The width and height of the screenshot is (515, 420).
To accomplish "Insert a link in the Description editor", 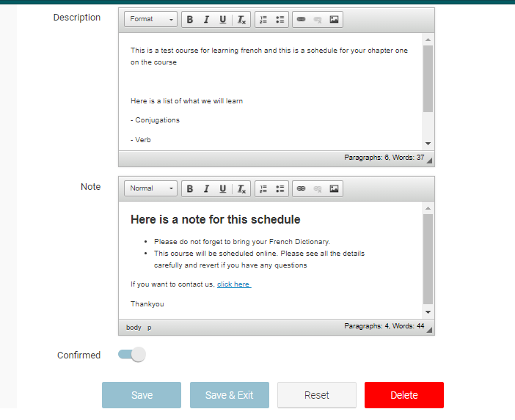I will click(x=301, y=20).
